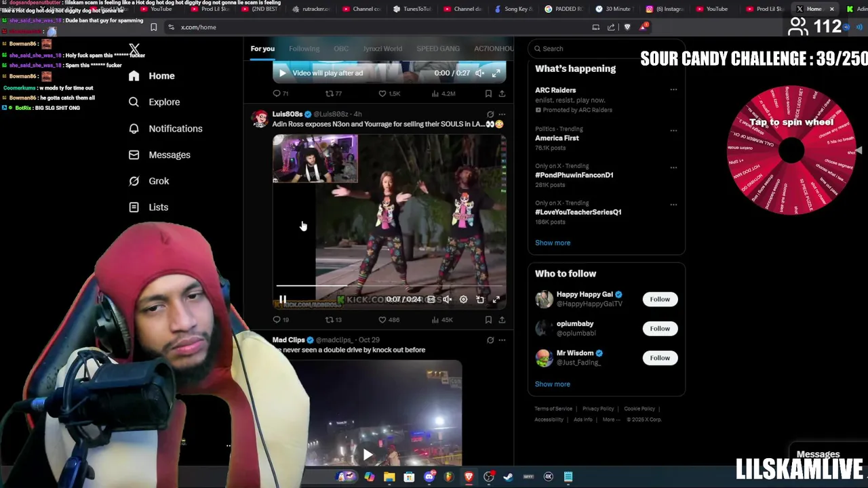Open Explore search page
Viewport: 868px width, 488px height.
coord(155,102)
